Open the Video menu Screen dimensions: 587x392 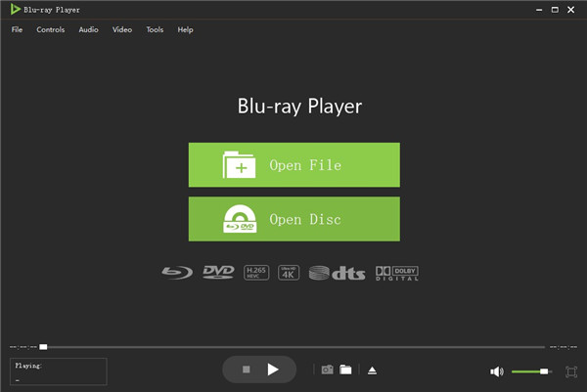click(x=122, y=29)
